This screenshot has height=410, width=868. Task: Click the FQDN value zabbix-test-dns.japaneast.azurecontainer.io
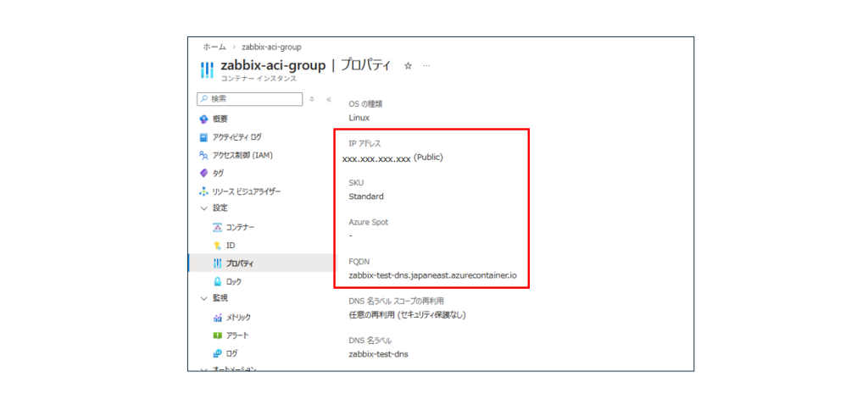pos(432,275)
